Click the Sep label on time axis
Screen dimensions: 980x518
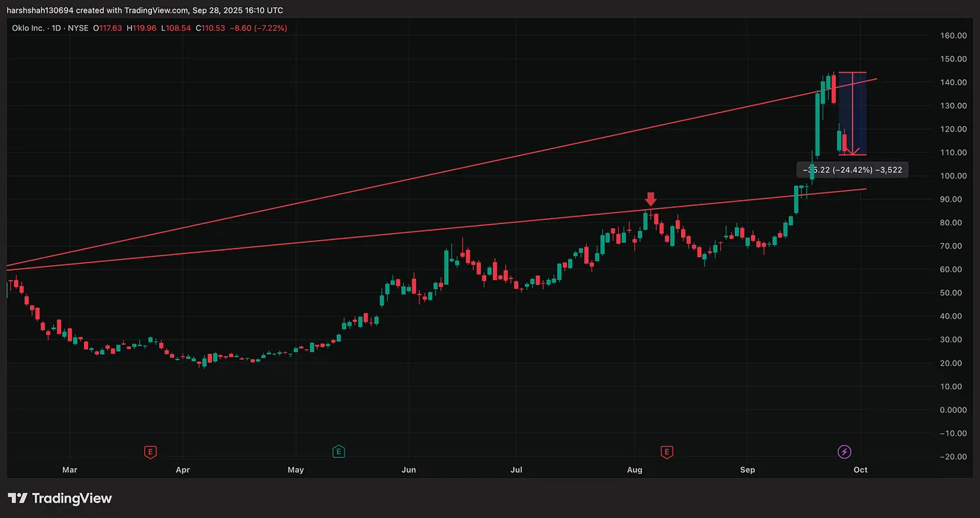coord(748,470)
